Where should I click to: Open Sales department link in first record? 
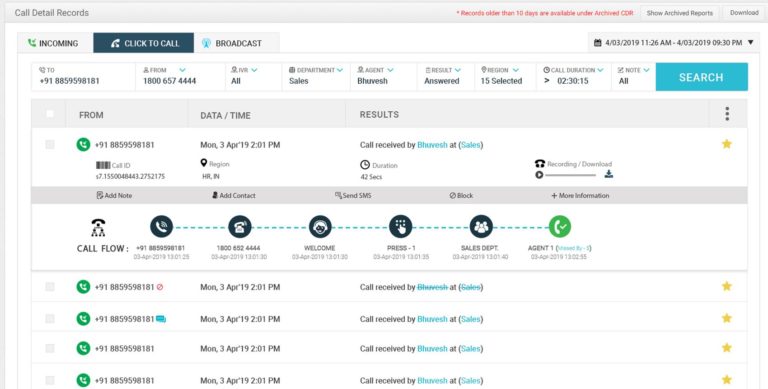point(471,145)
